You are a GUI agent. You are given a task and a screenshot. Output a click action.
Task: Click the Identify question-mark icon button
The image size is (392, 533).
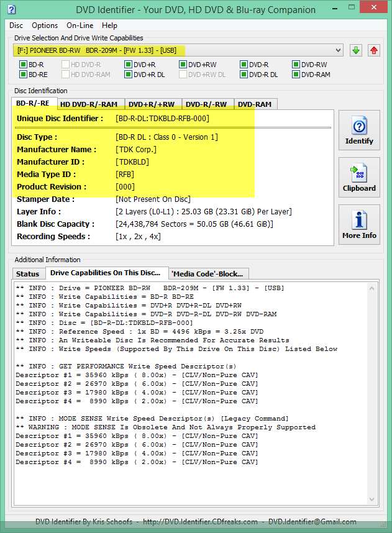coord(359,130)
